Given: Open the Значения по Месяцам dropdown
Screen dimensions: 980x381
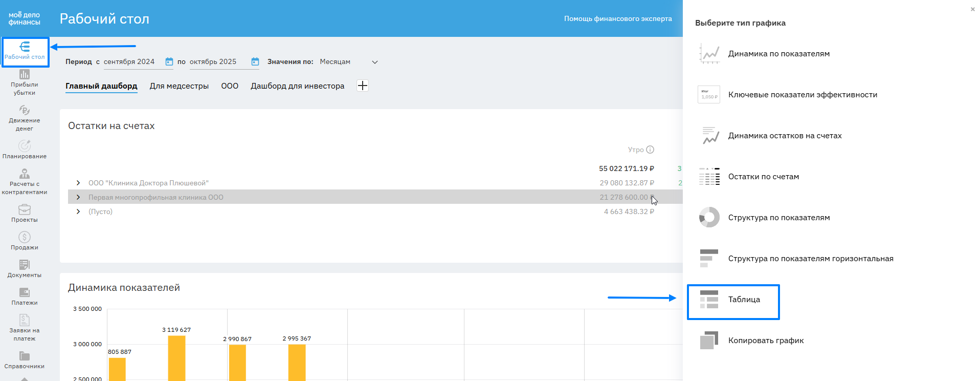Looking at the screenshot, I should (x=349, y=62).
